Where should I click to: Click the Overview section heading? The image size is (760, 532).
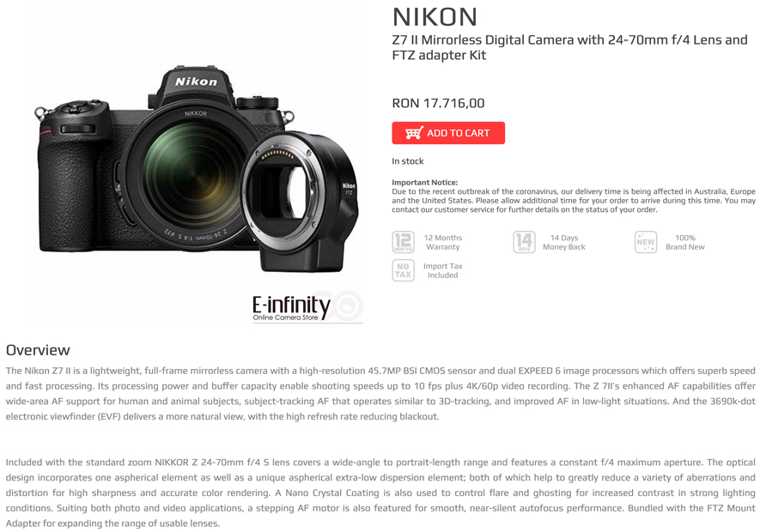pos(38,350)
